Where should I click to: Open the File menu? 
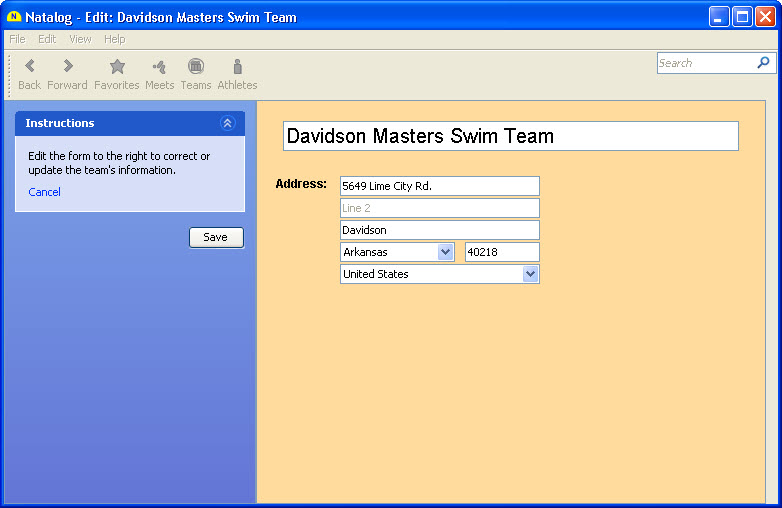click(17, 39)
